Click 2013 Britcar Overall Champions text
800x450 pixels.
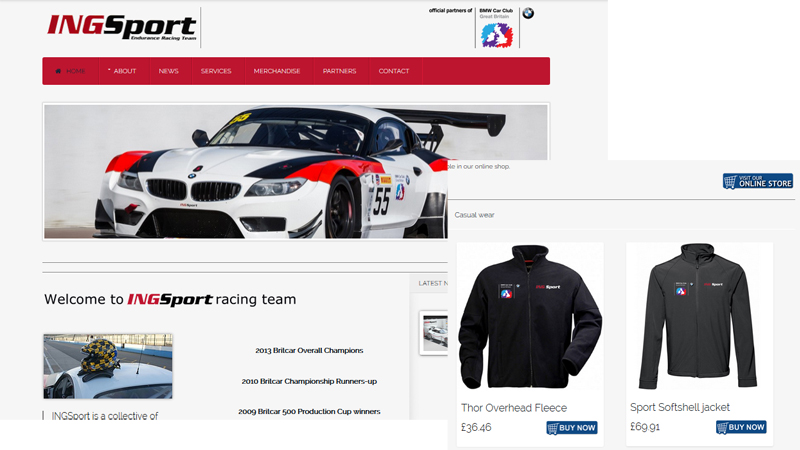309,351
